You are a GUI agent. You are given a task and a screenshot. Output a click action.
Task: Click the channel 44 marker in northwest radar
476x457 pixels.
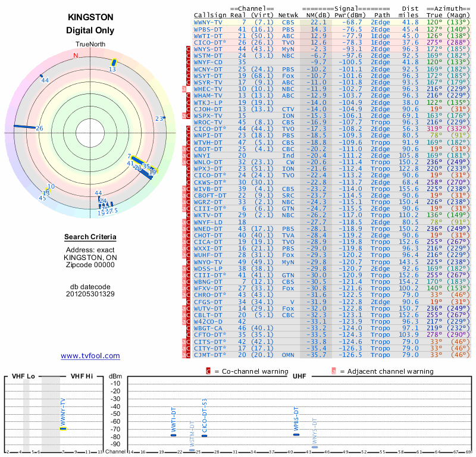coord(41,77)
